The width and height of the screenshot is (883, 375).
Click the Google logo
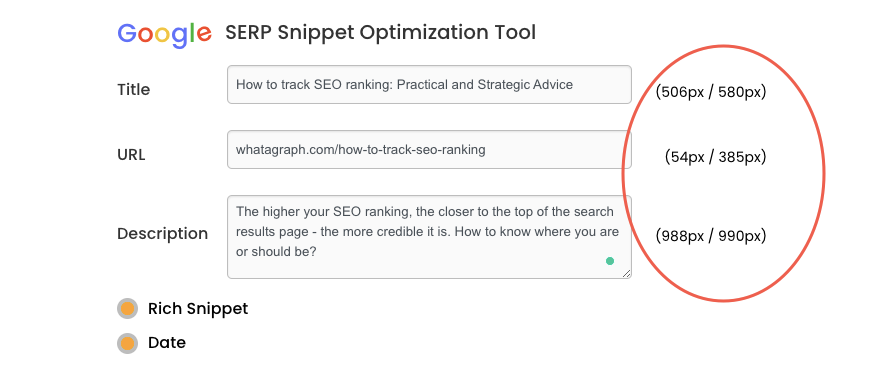point(164,34)
